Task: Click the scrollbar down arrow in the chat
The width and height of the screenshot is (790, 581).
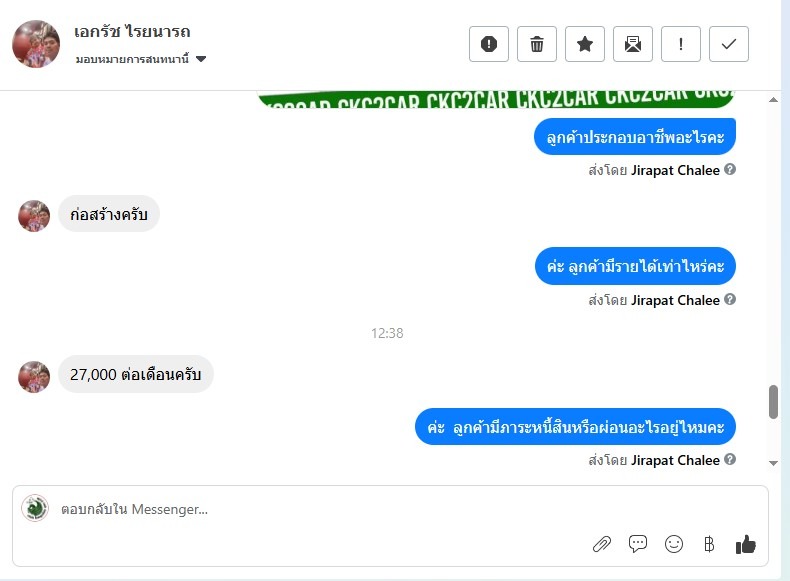Action: coord(773,463)
